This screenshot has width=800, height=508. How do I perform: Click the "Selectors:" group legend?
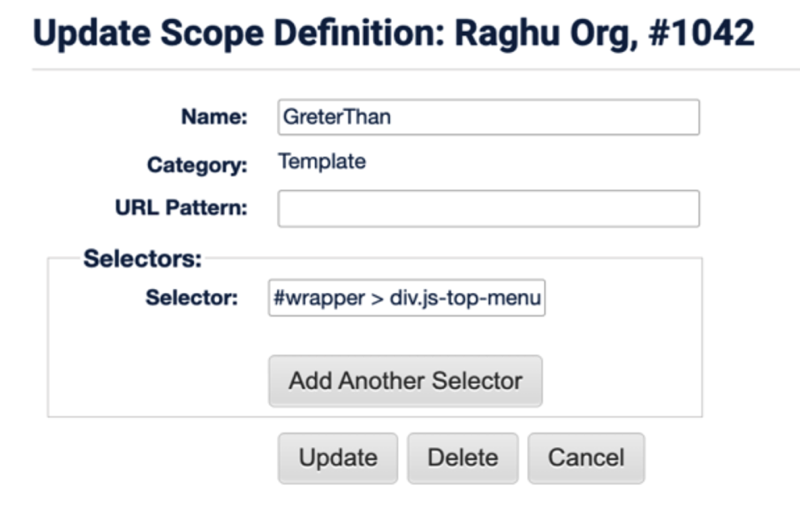point(143,259)
